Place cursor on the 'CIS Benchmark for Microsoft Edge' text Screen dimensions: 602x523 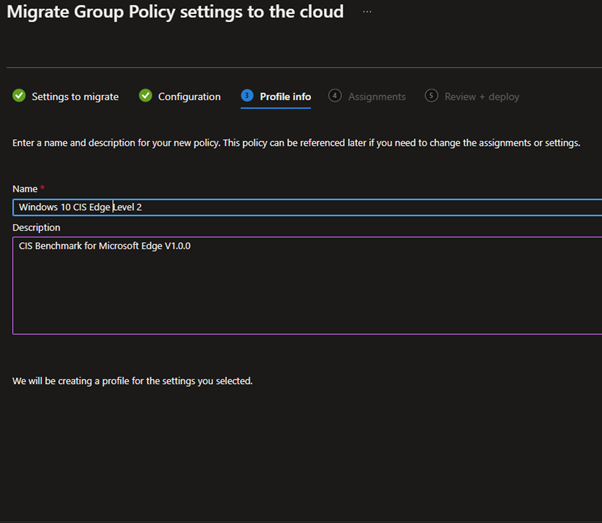pos(104,246)
